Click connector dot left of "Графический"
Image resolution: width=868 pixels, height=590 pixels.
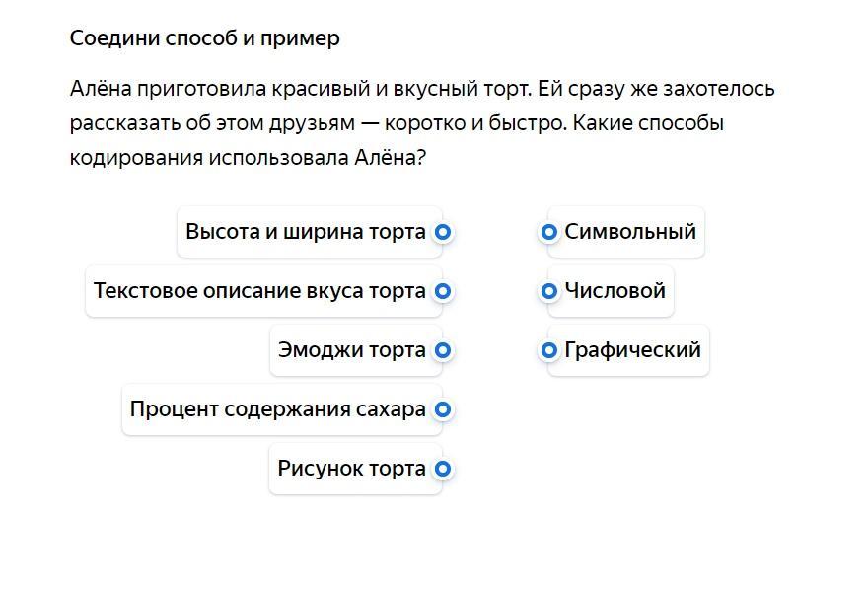click(x=548, y=350)
